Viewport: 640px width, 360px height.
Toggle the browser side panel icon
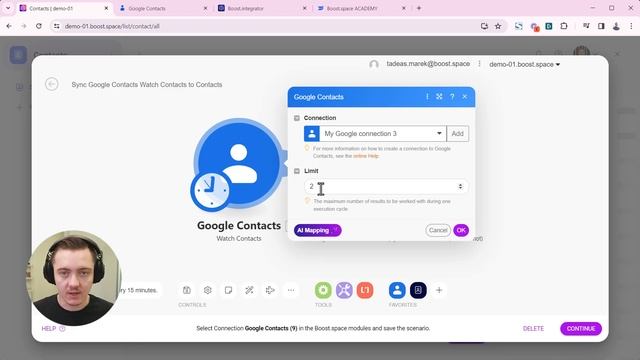pyautogui.click(x=601, y=26)
